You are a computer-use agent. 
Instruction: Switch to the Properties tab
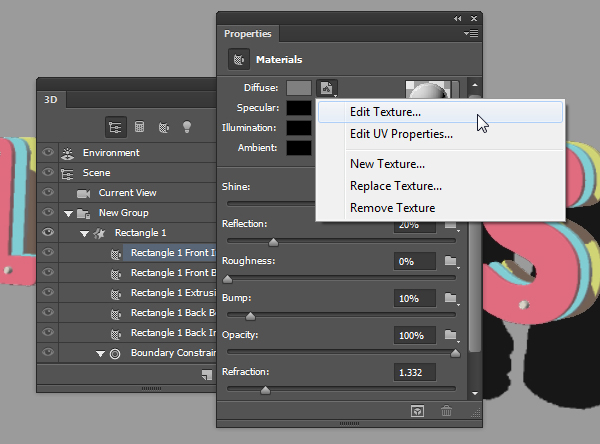tap(248, 34)
